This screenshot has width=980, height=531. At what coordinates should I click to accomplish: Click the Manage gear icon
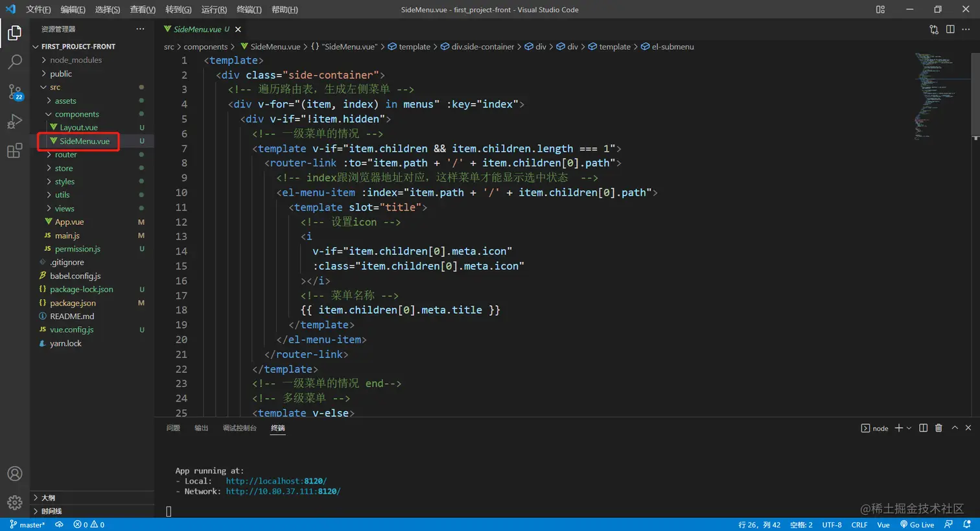14,502
